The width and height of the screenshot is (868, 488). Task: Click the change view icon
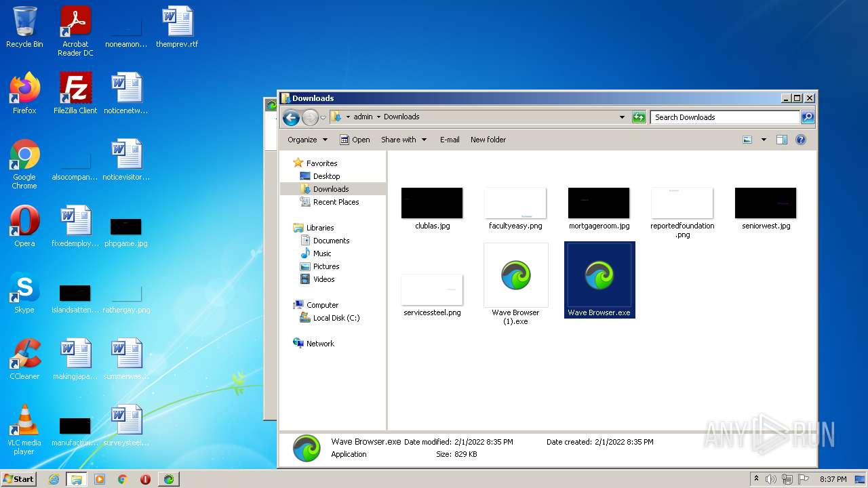point(747,140)
